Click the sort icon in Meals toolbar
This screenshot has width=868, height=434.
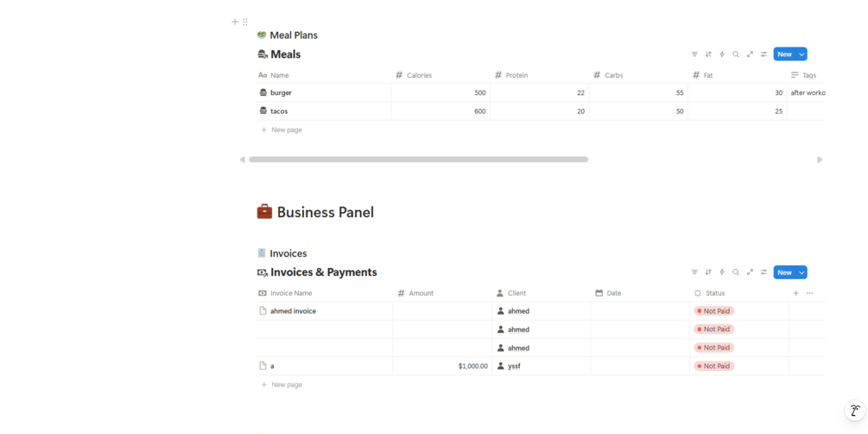pos(708,54)
